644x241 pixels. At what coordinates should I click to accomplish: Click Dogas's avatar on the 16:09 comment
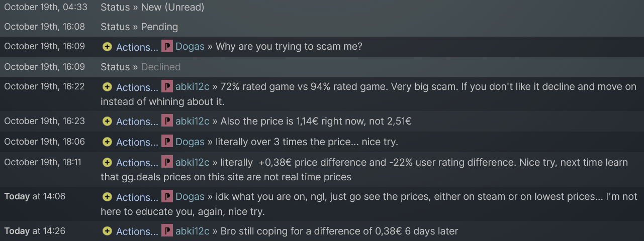point(167,47)
